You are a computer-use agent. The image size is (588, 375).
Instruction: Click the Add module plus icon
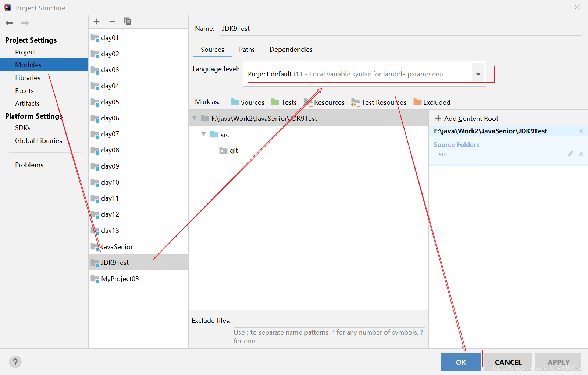(x=96, y=21)
